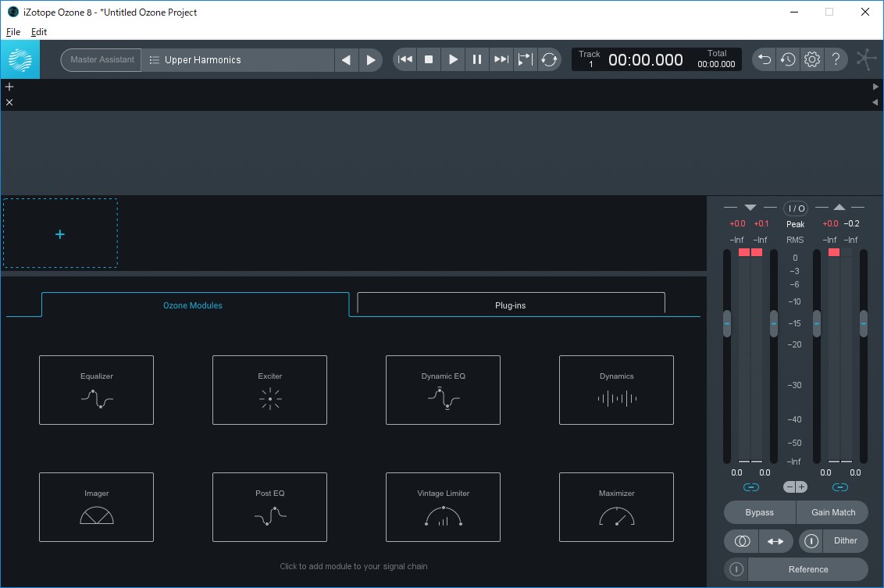The image size is (884, 588).
Task: Open the Edit menu
Action: 39,32
